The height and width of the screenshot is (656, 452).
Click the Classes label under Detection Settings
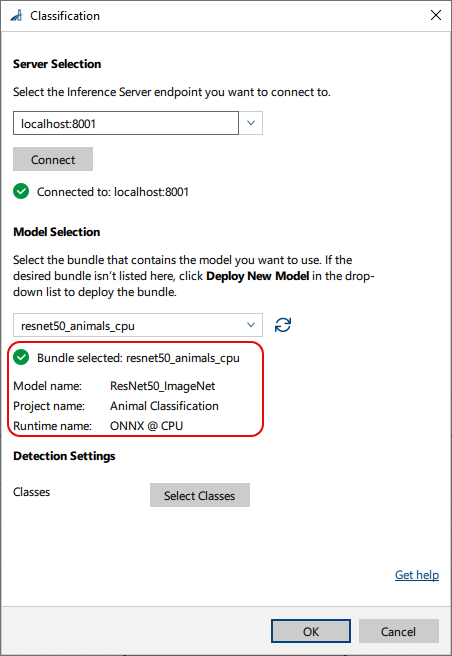click(31, 492)
